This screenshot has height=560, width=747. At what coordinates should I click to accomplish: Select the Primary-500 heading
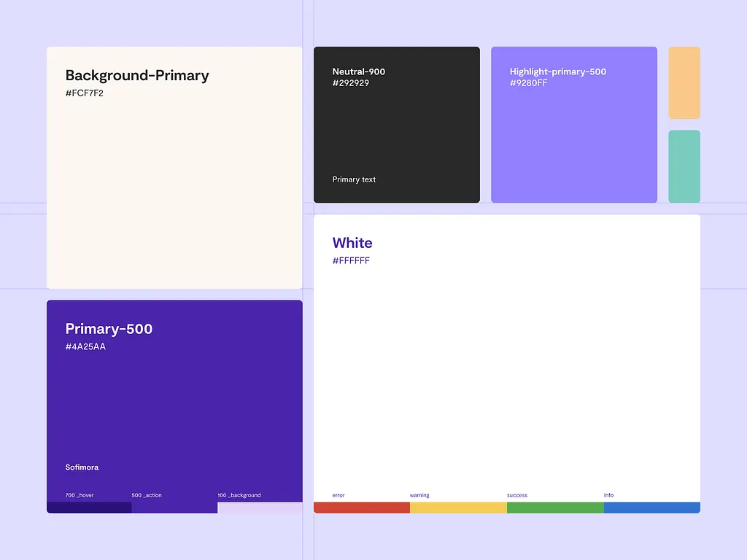tap(109, 329)
